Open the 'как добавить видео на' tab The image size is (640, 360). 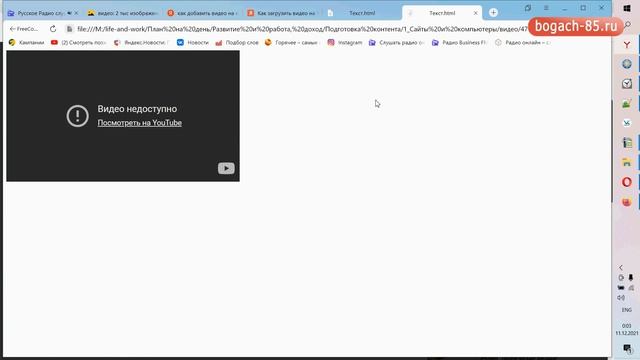[x=203, y=13]
